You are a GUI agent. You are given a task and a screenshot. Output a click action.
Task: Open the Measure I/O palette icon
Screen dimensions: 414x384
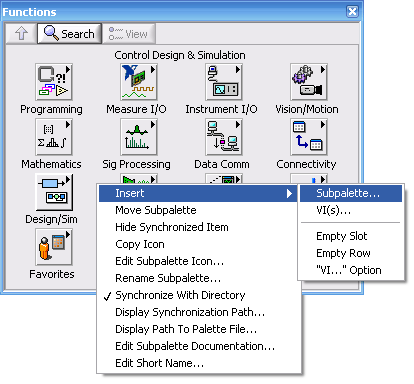pyautogui.click(x=139, y=82)
